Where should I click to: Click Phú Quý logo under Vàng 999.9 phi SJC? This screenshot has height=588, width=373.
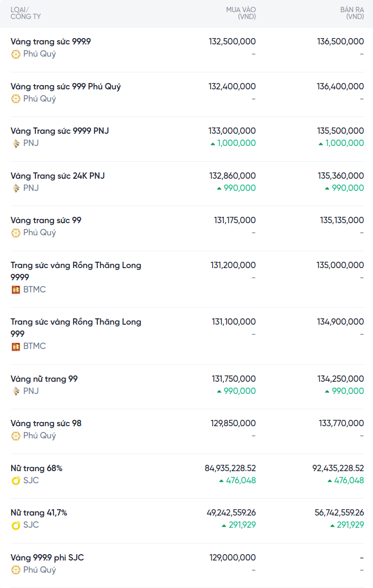pos(16,570)
